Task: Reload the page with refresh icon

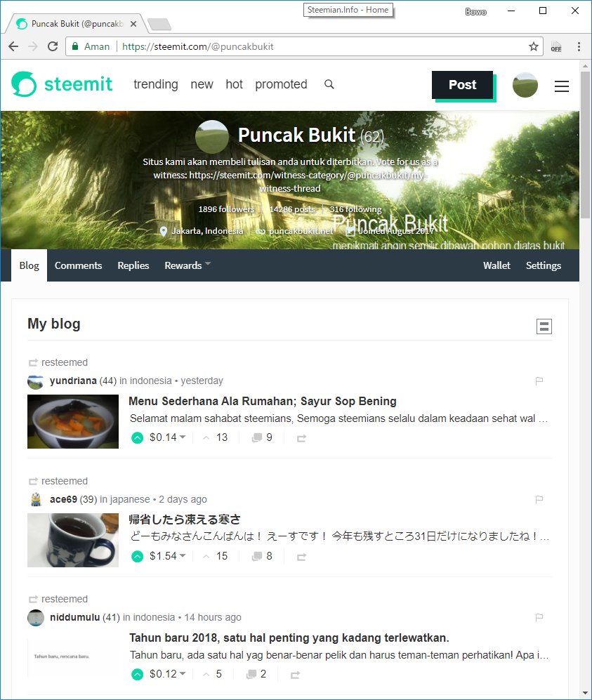Action: 53,46
